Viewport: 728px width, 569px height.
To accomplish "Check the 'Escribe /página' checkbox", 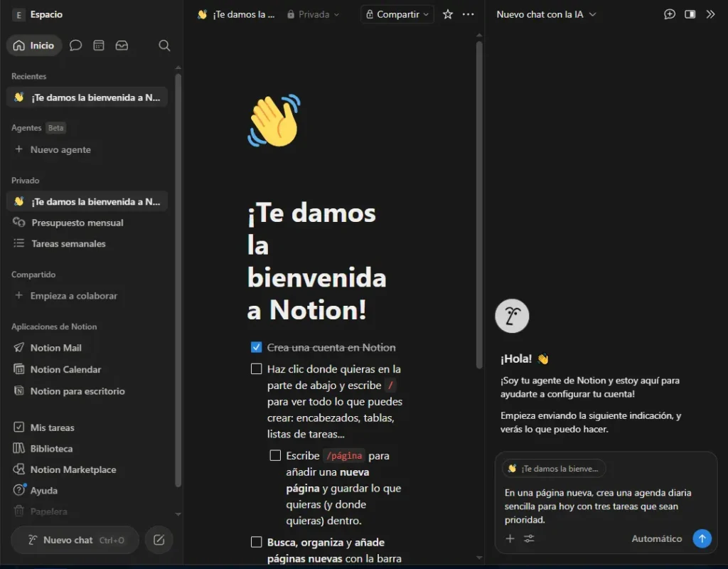I will coord(276,455).
